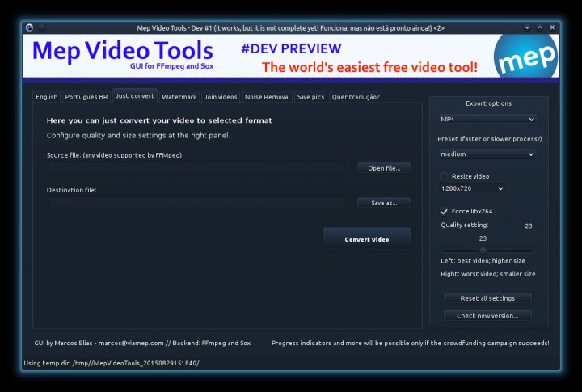Viewport: 582px width, 392px height.
Task: Click the Quality setting label
Action: (x=465, y=225)
